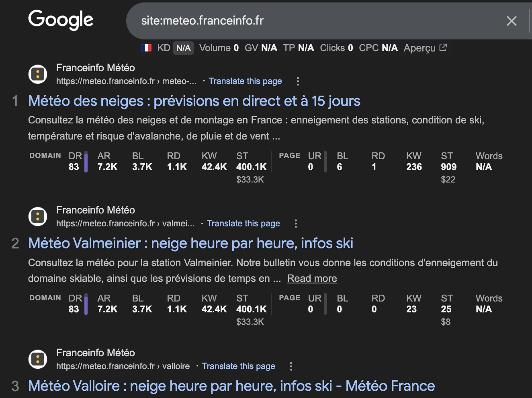Viewport: 532px width, 398px height.
Task: Toggle the KD N/A difficulty indicator
Action: [x=183, y=47]
